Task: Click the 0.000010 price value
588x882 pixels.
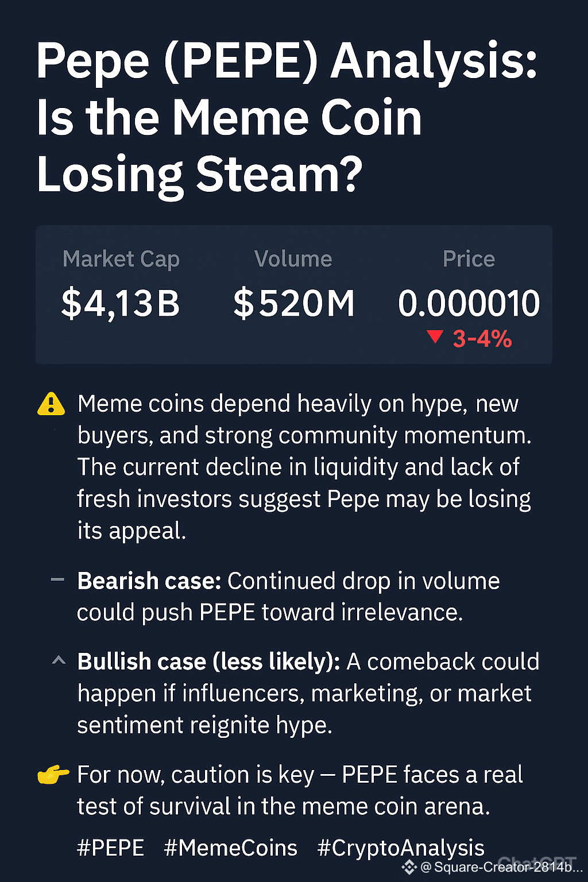Action: [469, 303]
